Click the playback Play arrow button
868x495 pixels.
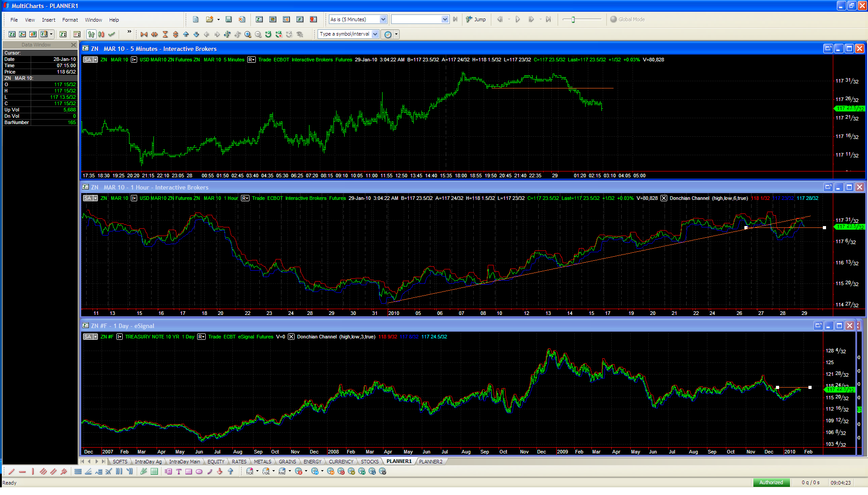coord(517,19)
